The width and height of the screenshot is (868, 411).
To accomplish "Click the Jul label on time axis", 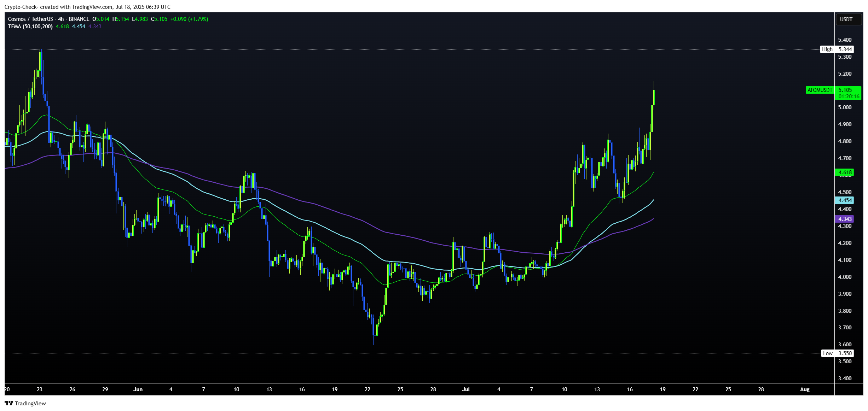I will (x=466, y=389).
